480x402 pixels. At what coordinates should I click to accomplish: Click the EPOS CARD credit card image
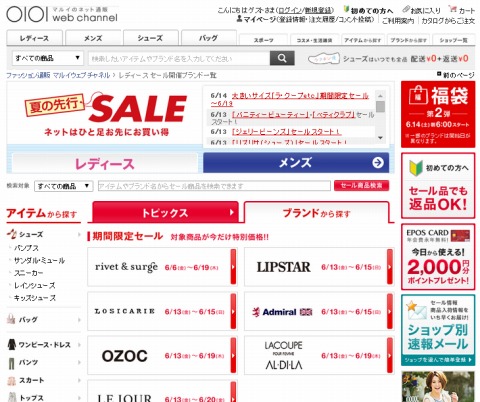[460, 236]
